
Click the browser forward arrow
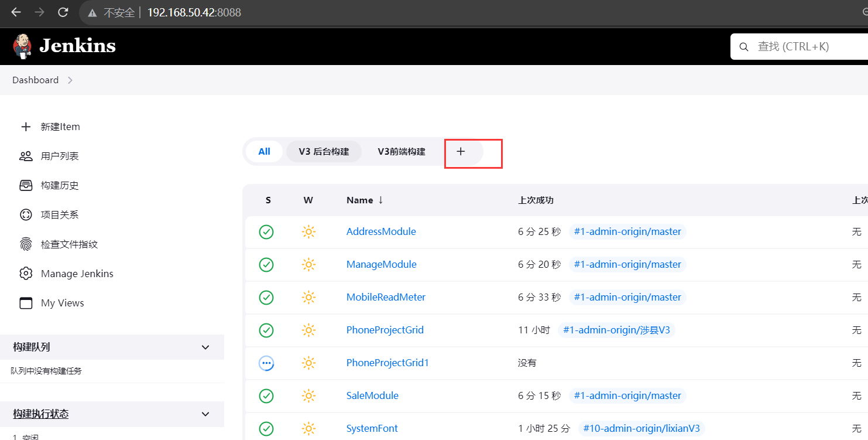coord(39,12)
